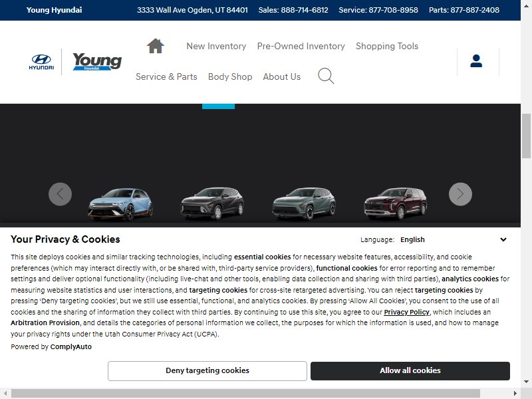Screen dimensions: 532x399
Task: Select the Body Shop nav item
Action: tap(230, 76)
